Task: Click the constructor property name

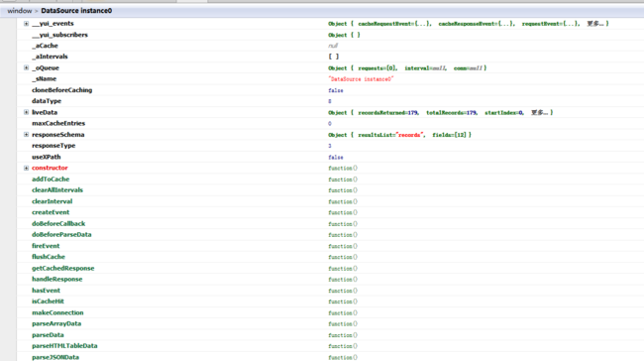Action: [50, 168]
